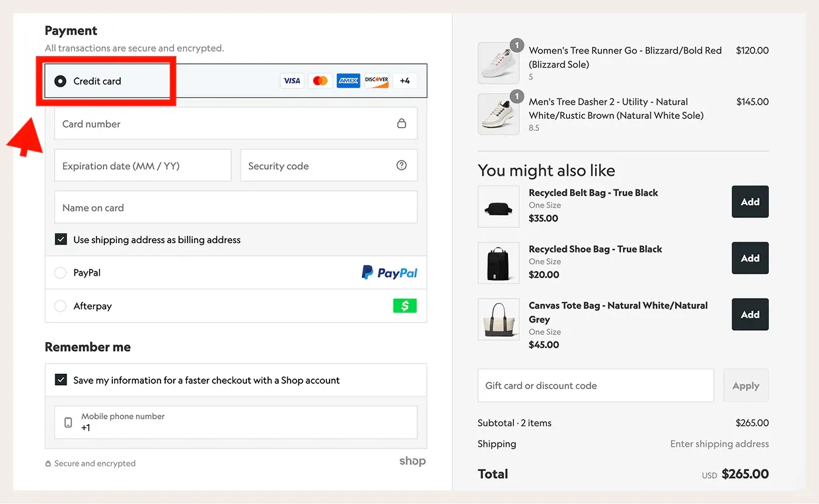Click the Mastercard logo icon

[320, 81]
